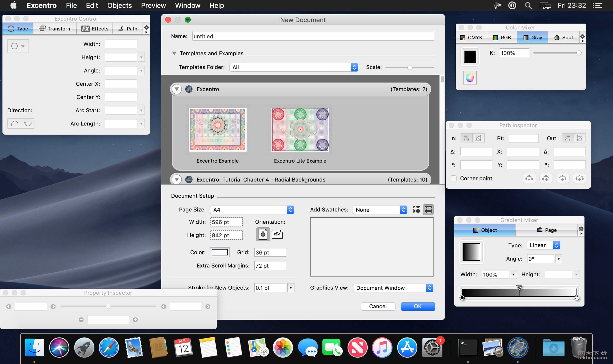The height and width of the screenshot is (364, 613).
Task: Switch to Path tab in Excentro Control
Action: pos(128,29)
